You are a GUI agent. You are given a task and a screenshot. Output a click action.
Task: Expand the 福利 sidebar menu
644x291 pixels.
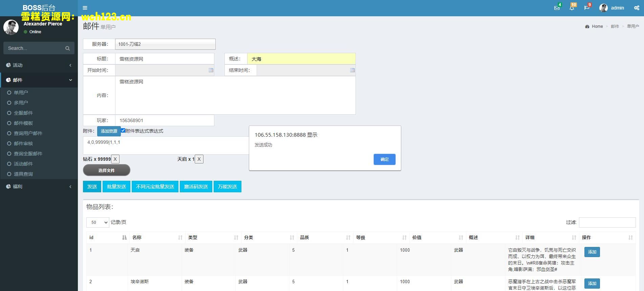39,187
